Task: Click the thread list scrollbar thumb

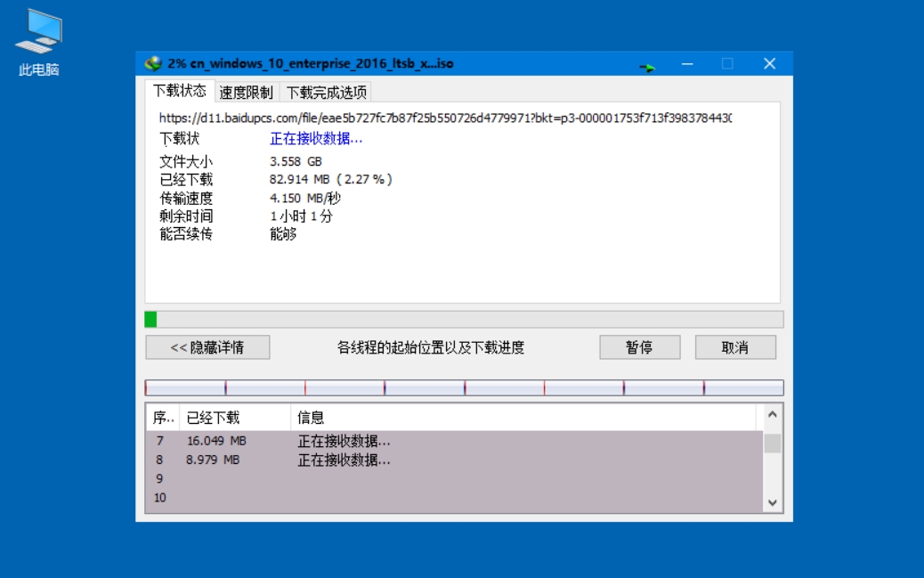Action: click(773, 443)
